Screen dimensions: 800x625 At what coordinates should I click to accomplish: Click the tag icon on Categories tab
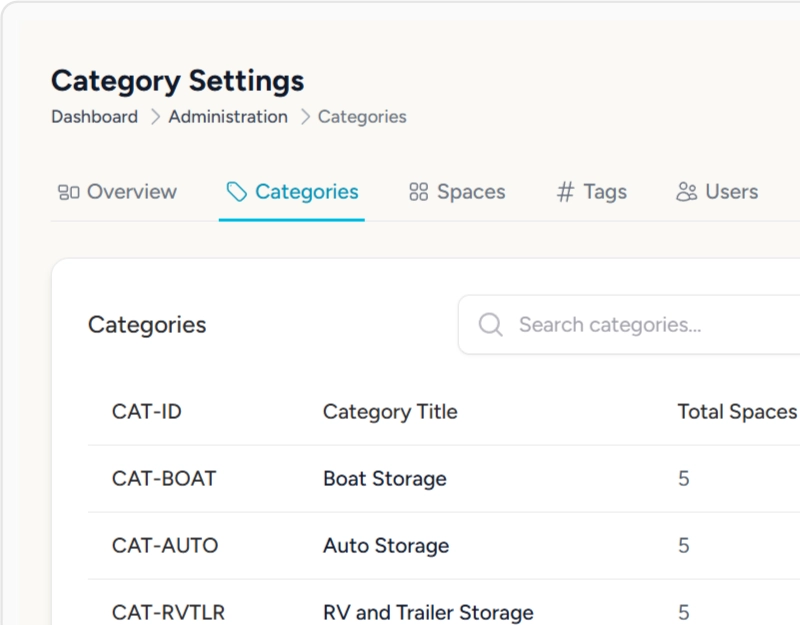coord(236,192)
